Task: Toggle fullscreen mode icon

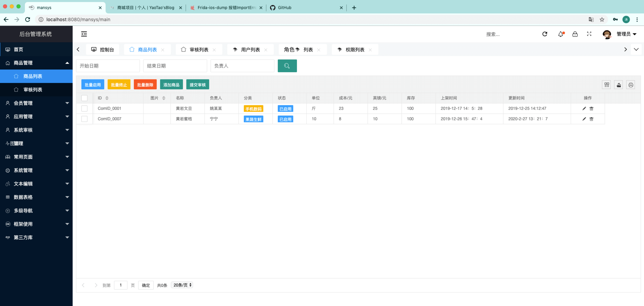Action: [589, 34]
